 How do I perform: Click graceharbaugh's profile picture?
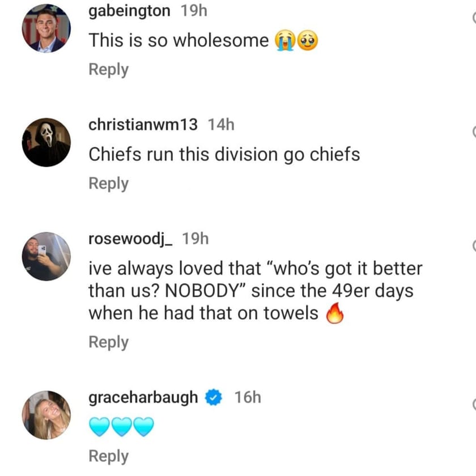coord(46,414)
